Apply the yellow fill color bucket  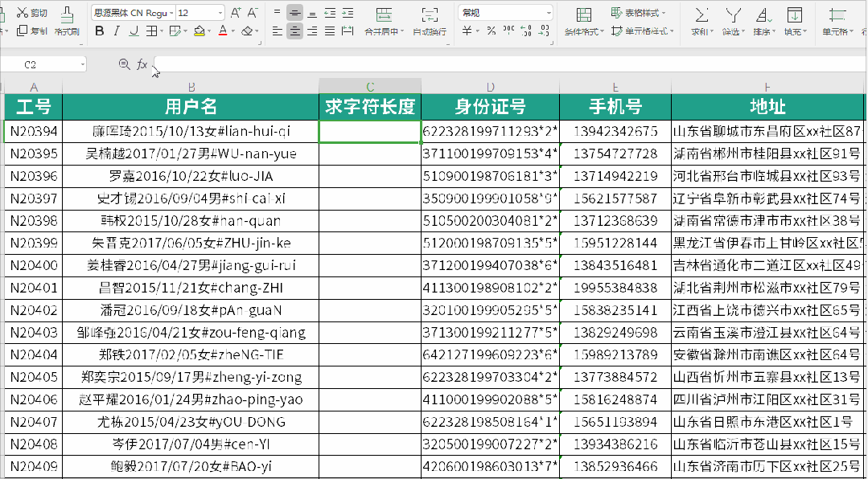pyautogui.click(x=199, y=31)
